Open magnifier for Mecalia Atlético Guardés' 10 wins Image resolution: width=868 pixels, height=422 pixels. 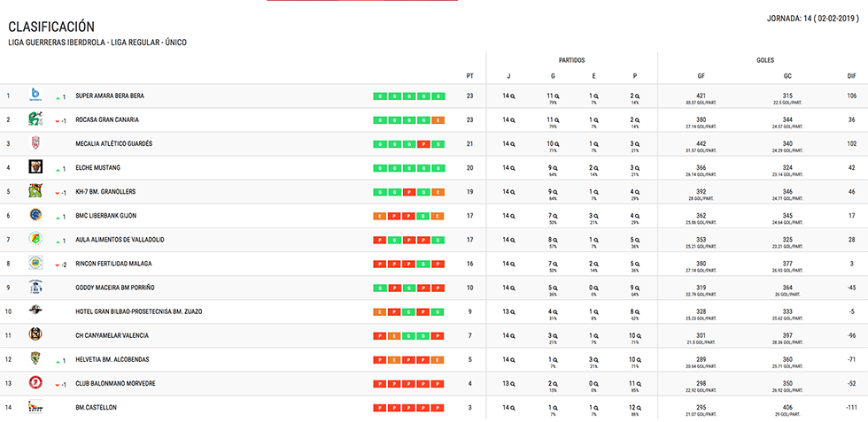coord(558,143)
